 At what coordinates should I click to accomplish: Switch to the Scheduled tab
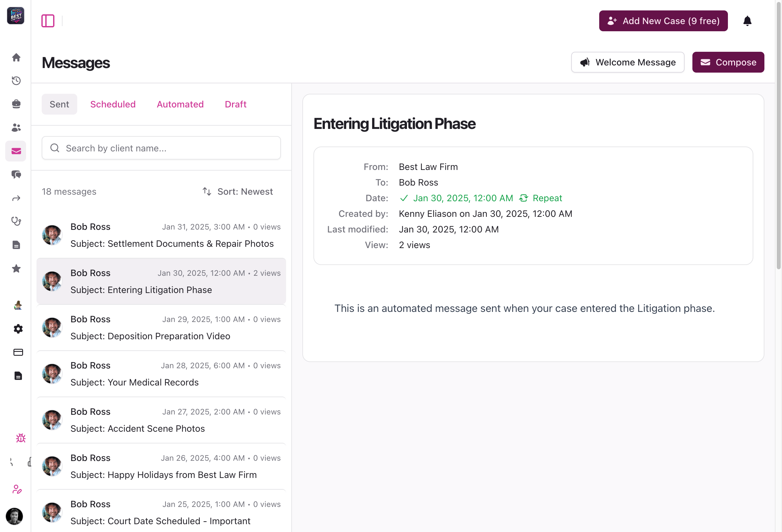click(x=113, y=104)
